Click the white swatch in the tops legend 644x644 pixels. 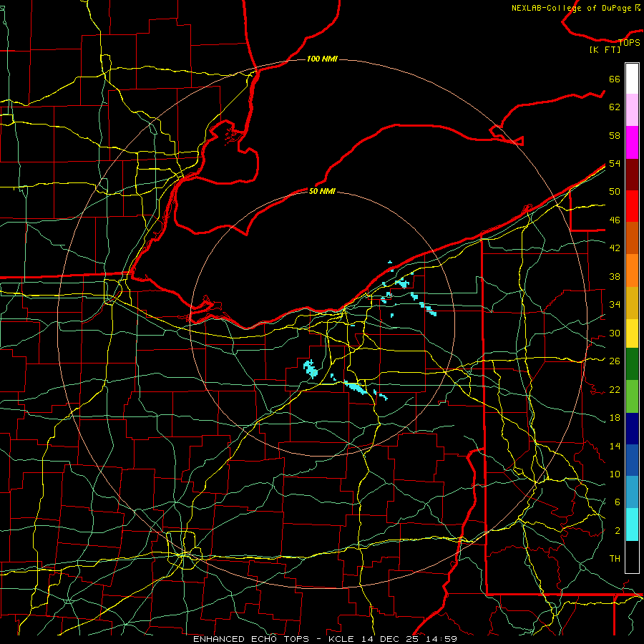[632, 79]
